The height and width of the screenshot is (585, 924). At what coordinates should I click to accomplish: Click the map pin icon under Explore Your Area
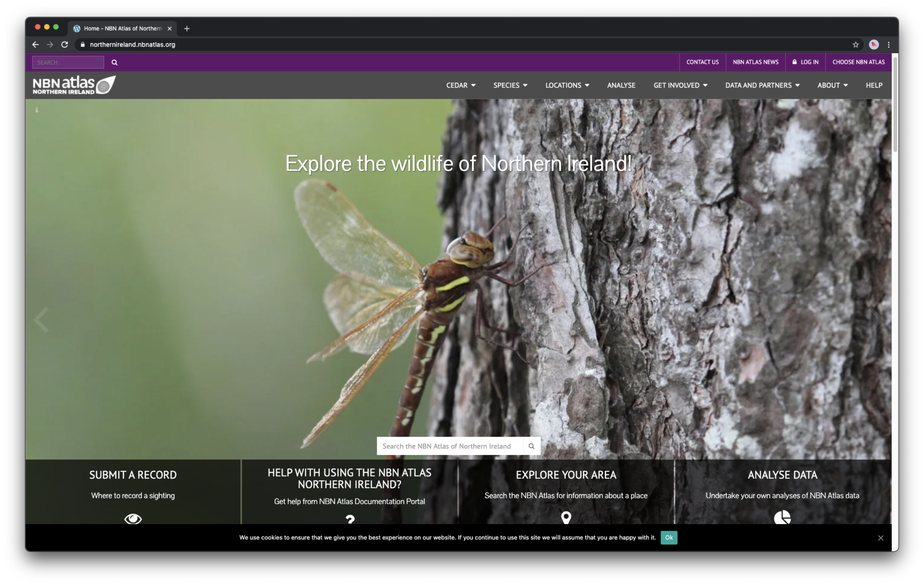point(566,517)
